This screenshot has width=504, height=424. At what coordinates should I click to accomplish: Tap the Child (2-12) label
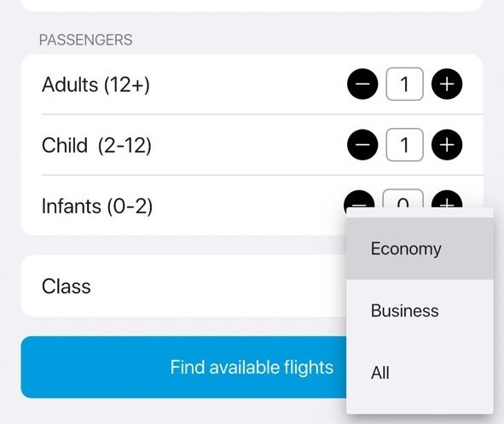coord(96,145)
